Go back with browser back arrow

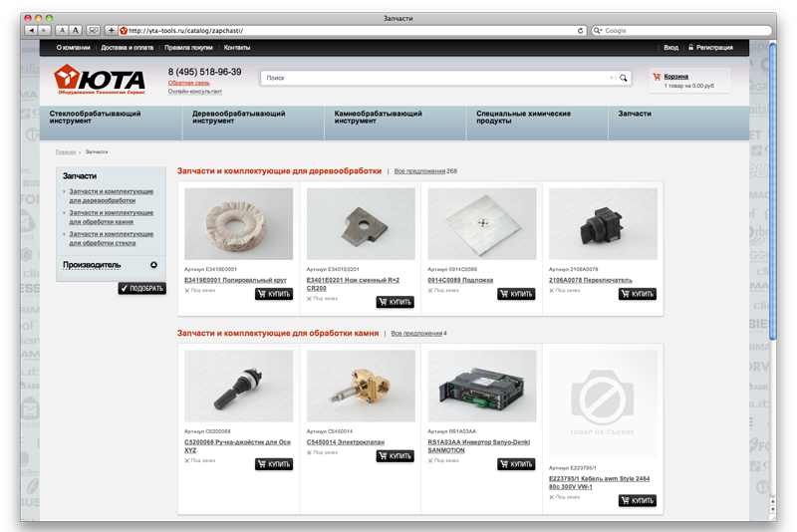point(32,31)
